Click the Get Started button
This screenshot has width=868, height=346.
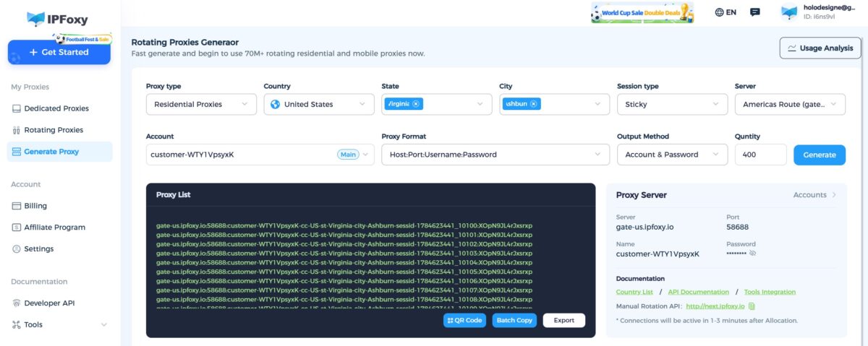coord(59,52)
